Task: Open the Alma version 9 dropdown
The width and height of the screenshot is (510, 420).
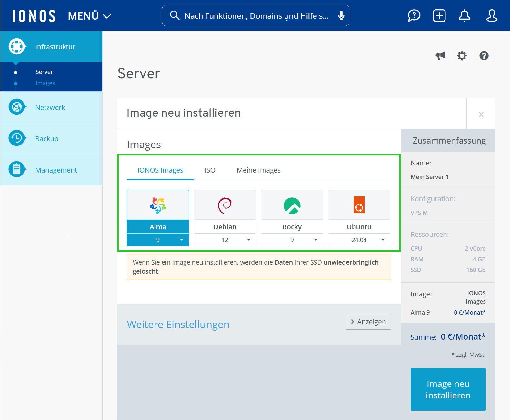Action: click(158, 240)
